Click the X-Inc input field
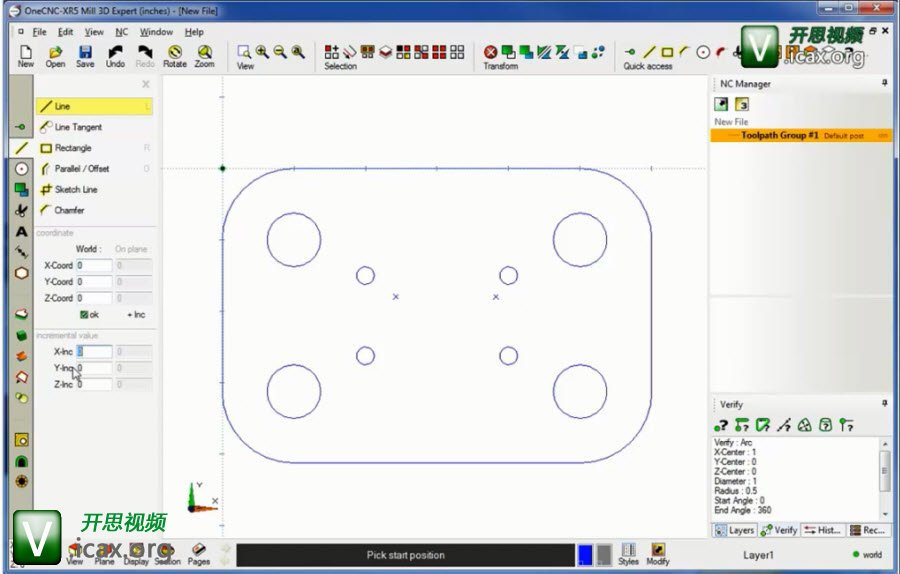 point(94,351)
